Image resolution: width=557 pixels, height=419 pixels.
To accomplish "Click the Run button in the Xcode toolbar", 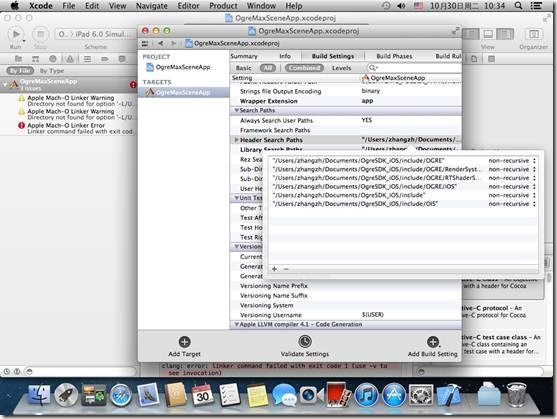I will coord(16,34).
